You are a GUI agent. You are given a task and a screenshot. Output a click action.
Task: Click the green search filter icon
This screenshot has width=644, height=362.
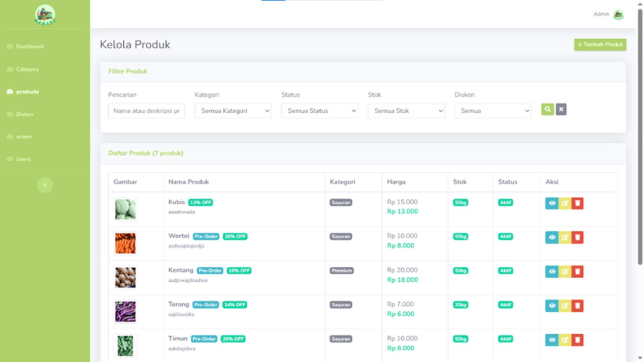pos(547,109)
